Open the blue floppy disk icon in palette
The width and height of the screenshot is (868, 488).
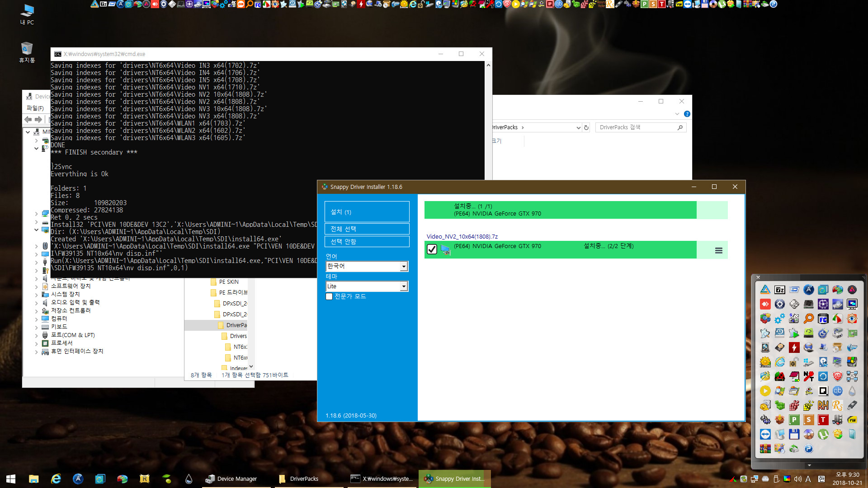pyautogui.click(x=794, y=434)
